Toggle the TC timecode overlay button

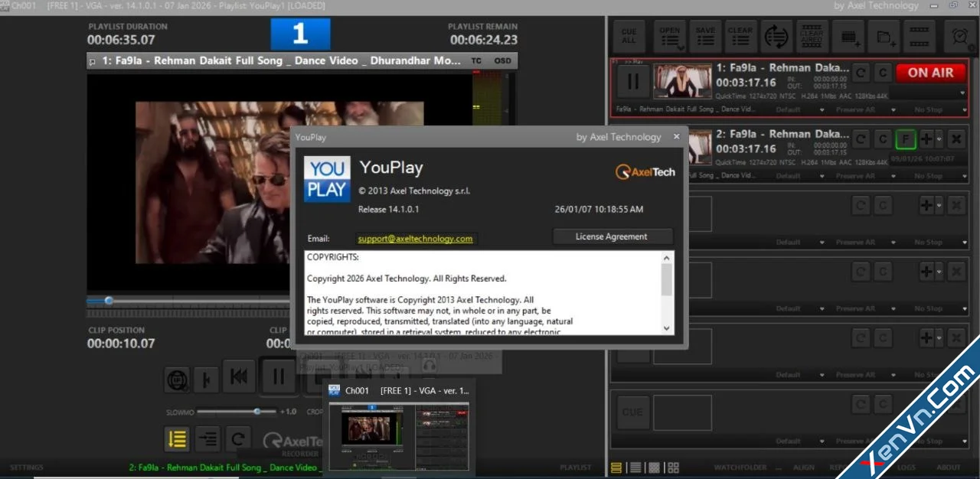click(476, 60)
